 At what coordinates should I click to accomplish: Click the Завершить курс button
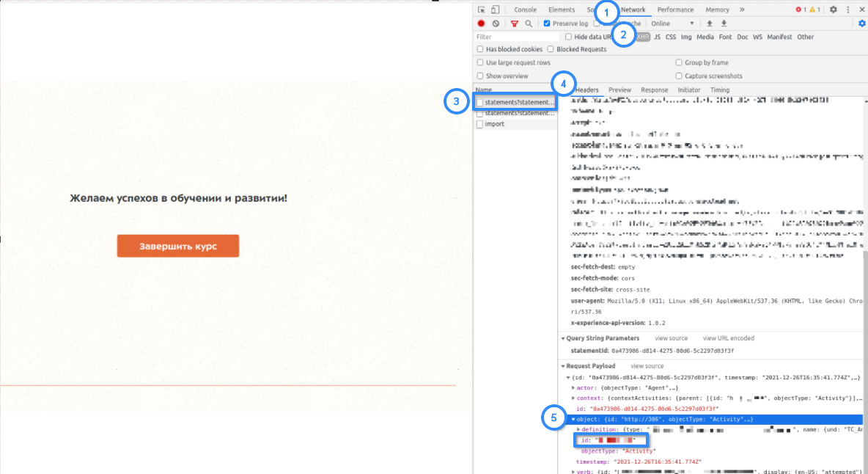pyautogui.click(x=177, y=246)
